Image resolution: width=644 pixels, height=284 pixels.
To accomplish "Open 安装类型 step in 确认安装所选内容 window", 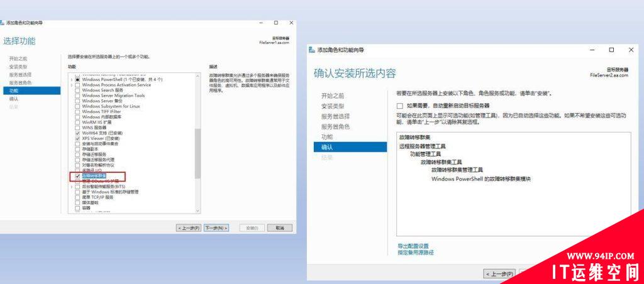I will point(333,106).
